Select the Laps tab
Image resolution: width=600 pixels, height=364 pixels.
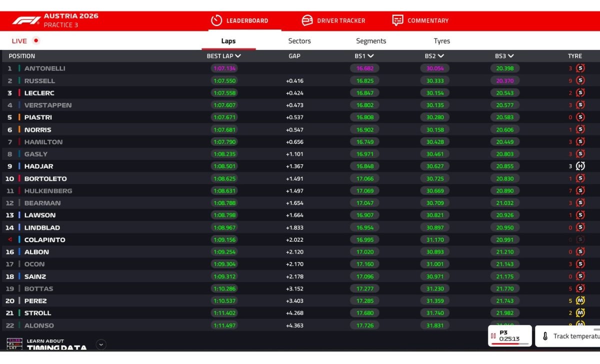[228, 41]
